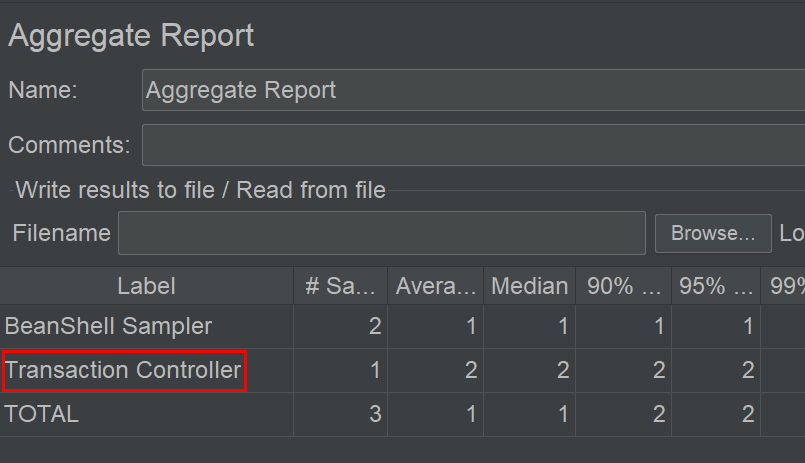Viewport: 805px width, 463px height.
Task: Select the Transaction Controller row label
Action: pos(123,371)
